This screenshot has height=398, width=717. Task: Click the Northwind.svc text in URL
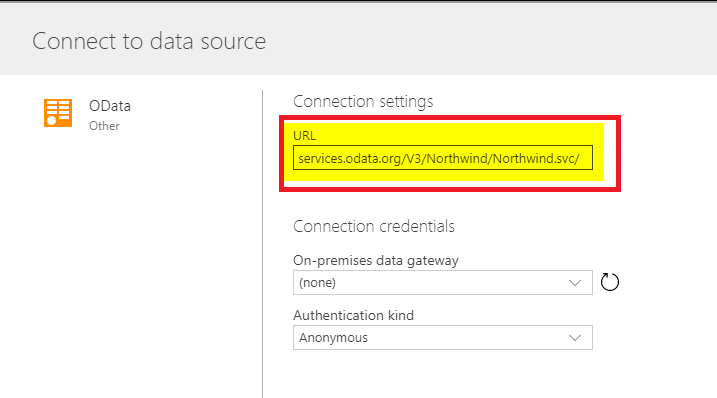pyautogui.click(x=534, y=158)
